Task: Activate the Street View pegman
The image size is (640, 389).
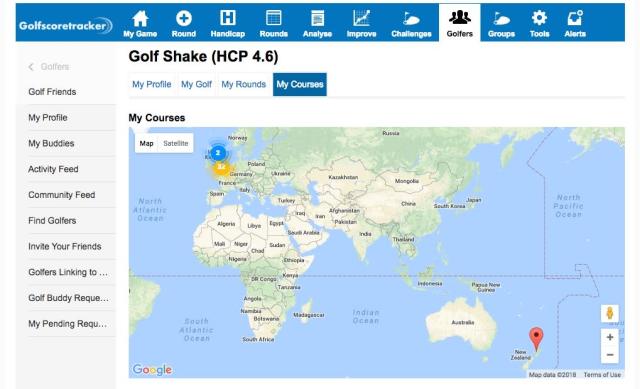Action: point(610,313)
